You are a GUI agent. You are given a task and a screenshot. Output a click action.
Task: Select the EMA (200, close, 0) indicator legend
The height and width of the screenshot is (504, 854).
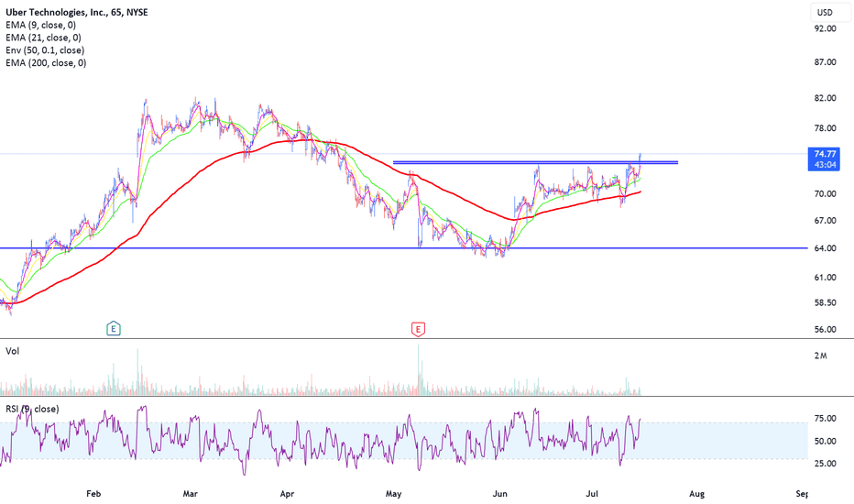pos(46,62)
